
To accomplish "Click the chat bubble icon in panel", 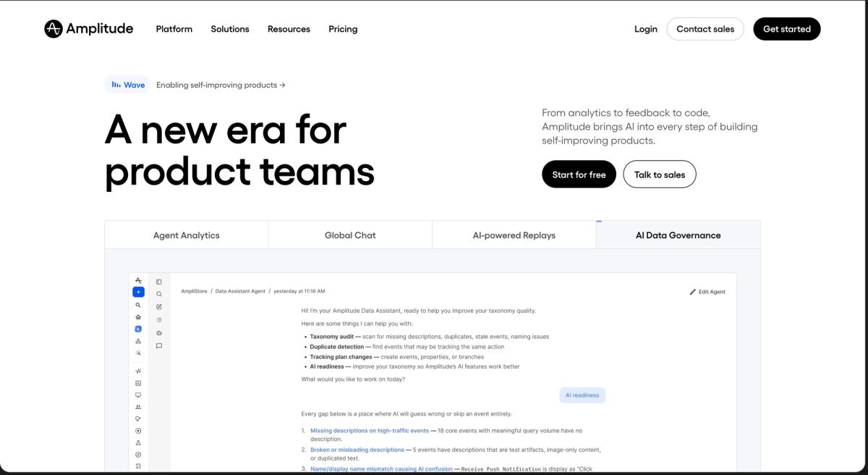I will click(x=159, y=345).
